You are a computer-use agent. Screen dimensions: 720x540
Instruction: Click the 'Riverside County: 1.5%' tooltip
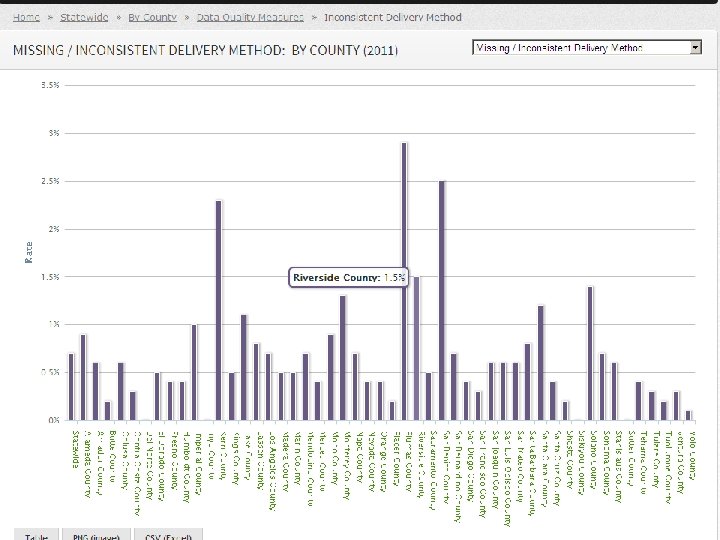[x=349, y=277]
